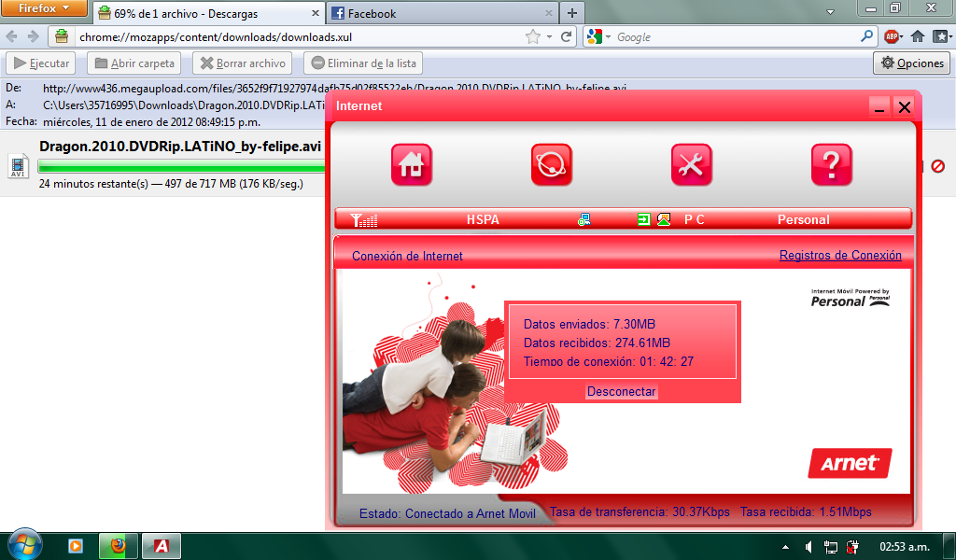Screen dimensions: 956x560
Task: Click the power plug tray icon
Action: pyautogui.click(x=852, y=547)
